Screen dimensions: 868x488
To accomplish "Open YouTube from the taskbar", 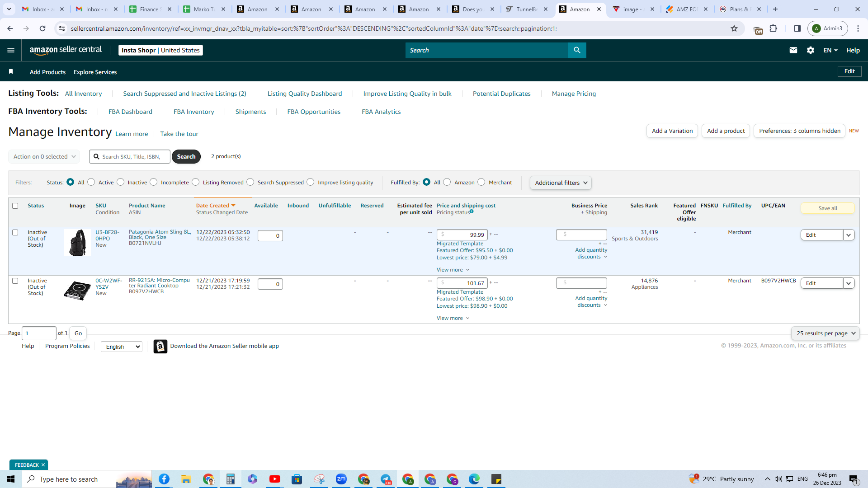I will pos(274,479).
